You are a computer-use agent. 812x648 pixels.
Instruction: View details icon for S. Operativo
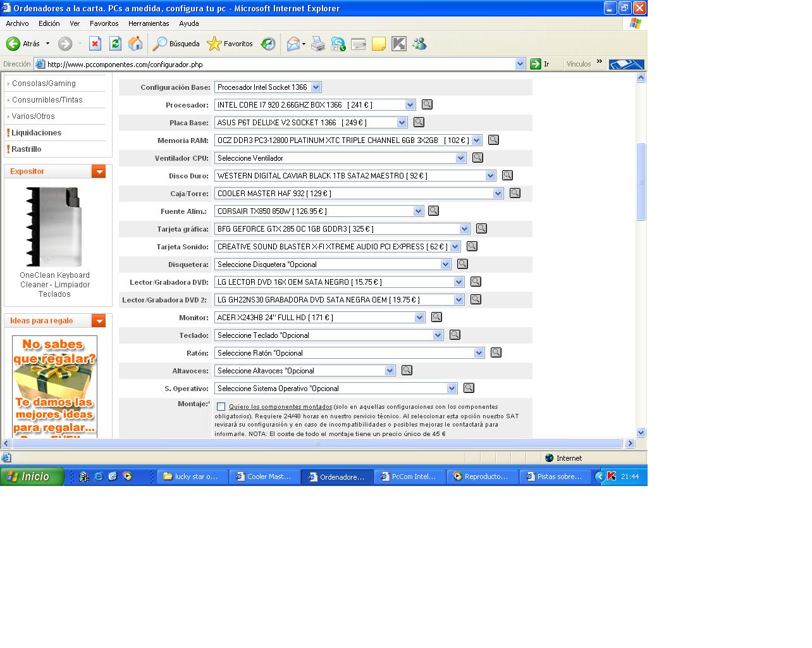[x=469, y=388]
